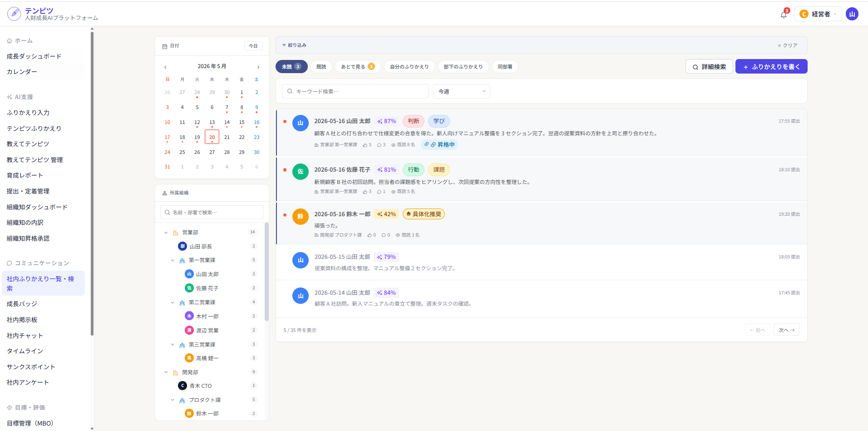Go to the previous month in calendar

pyautogui.click(x=166, y=67)
